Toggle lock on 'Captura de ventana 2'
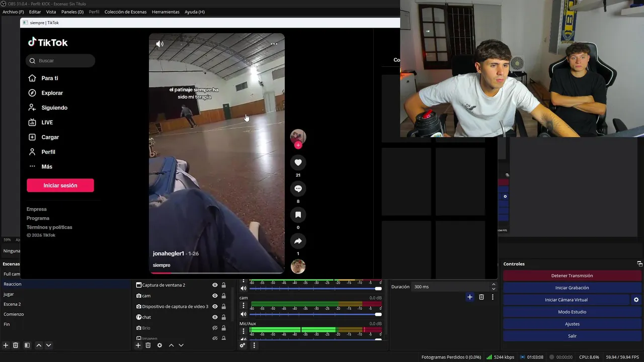644x362 pixels. (224, 285)
